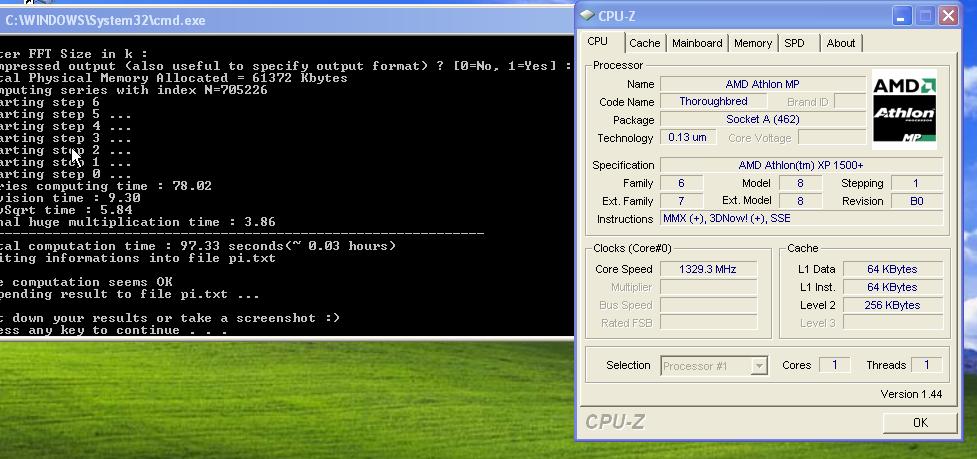Click the Threads value box

pyautogui.click(x=927, y=365)
